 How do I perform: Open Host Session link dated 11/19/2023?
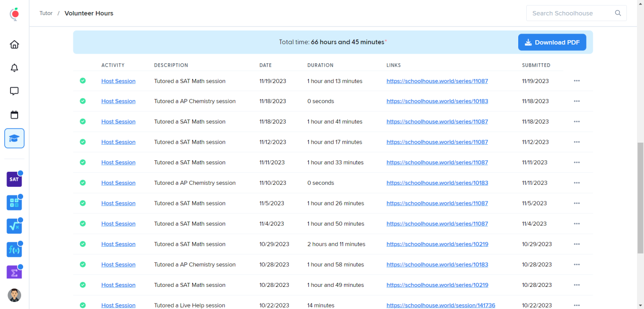coord(118,81)
